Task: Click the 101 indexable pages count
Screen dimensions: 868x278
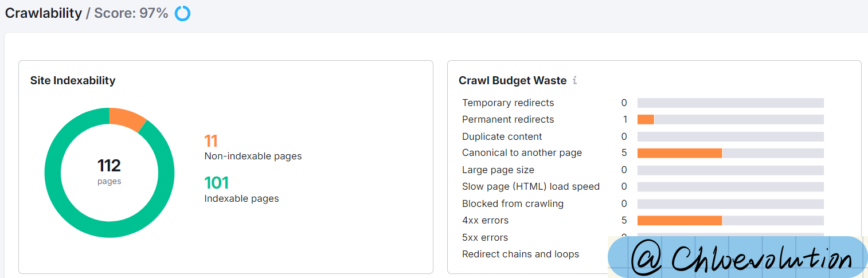Action: (217, 183)
